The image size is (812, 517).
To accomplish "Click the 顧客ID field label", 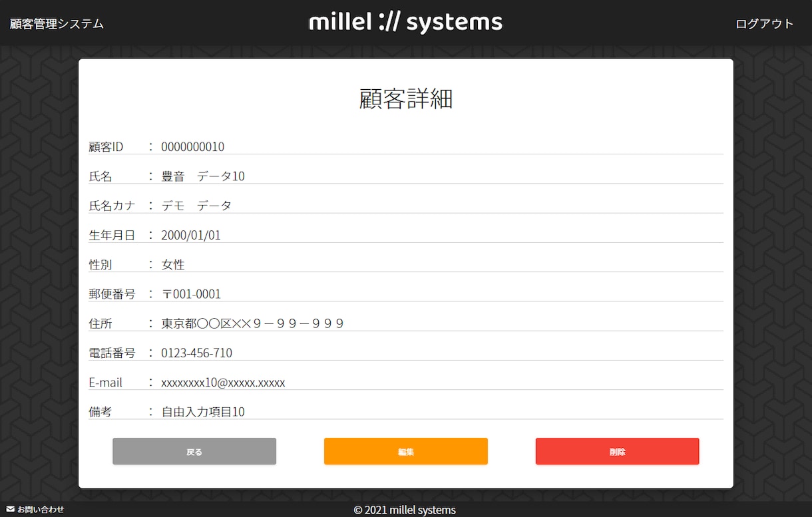I will click(x=106, y=146).
